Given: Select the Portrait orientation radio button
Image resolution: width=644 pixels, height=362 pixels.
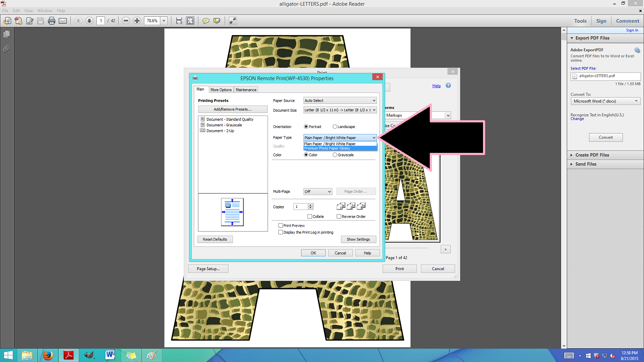Looking at the screenshot, I should pyautogui.click(x=306, y=127).
